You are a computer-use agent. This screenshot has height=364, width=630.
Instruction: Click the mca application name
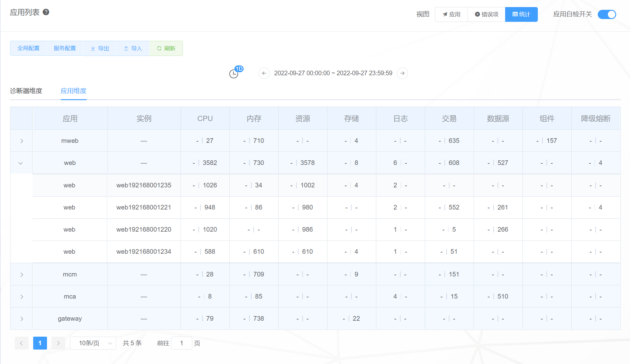[70, 296]
